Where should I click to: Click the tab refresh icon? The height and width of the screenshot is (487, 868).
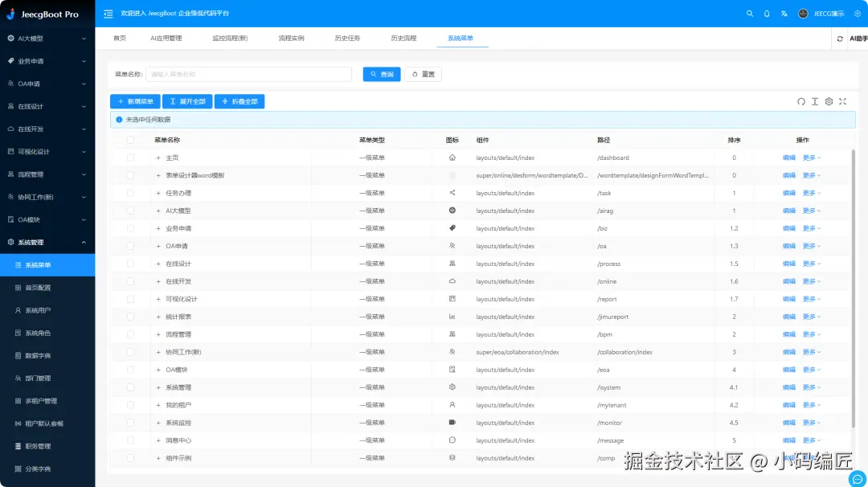coord(840,39)
